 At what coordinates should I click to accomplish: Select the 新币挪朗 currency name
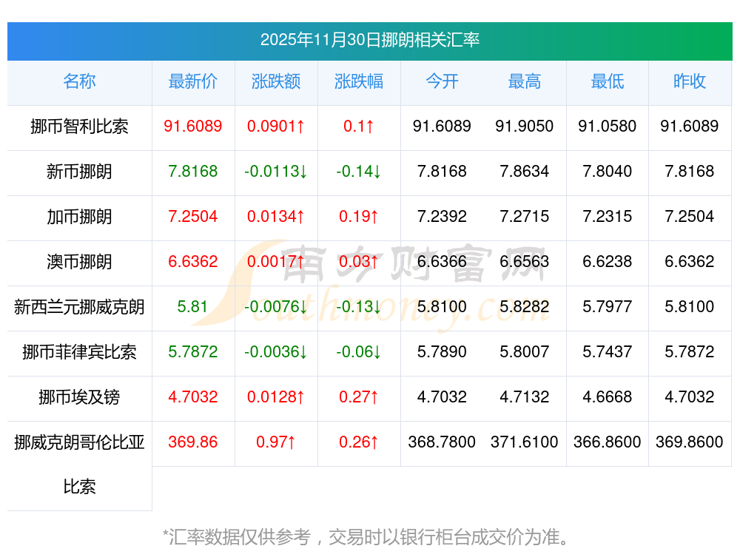point(79,172)
